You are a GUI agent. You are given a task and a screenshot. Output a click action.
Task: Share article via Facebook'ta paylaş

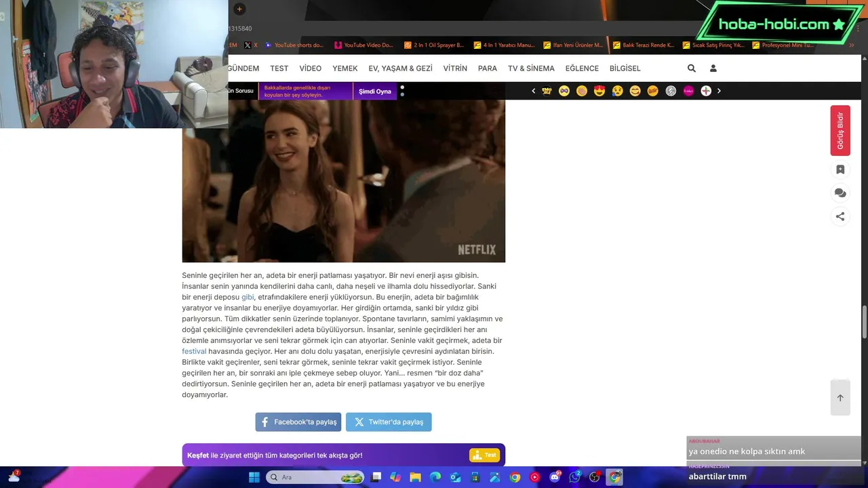tap(298, 422)
